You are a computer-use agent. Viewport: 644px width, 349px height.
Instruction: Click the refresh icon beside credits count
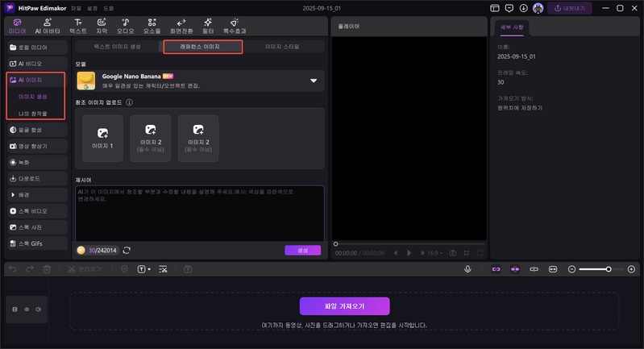tap(127, 251)
